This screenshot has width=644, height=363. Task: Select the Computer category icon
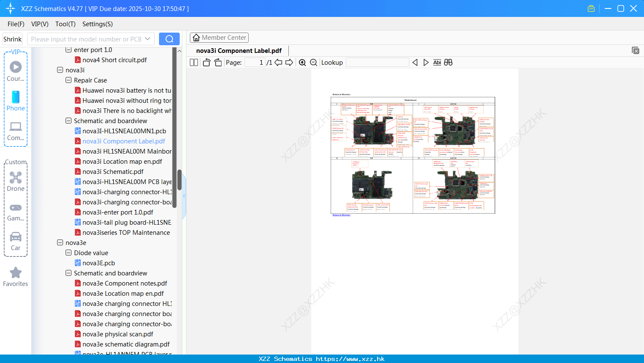(16, 131)
